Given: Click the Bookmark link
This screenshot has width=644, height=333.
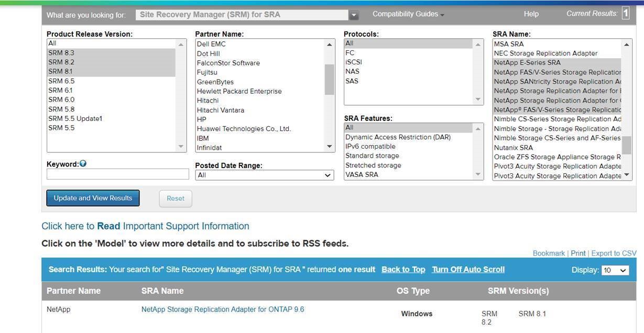Looking at the screenshot, I should (x=549, y=253).
